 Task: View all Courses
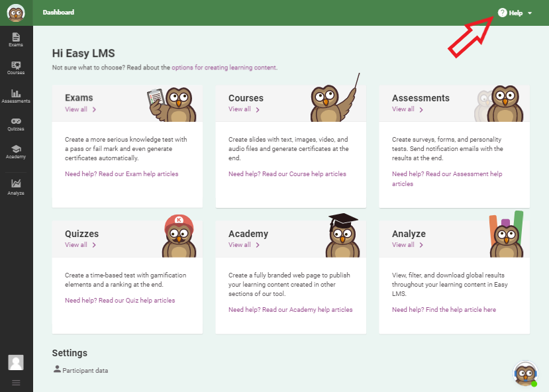pos(240,109)
